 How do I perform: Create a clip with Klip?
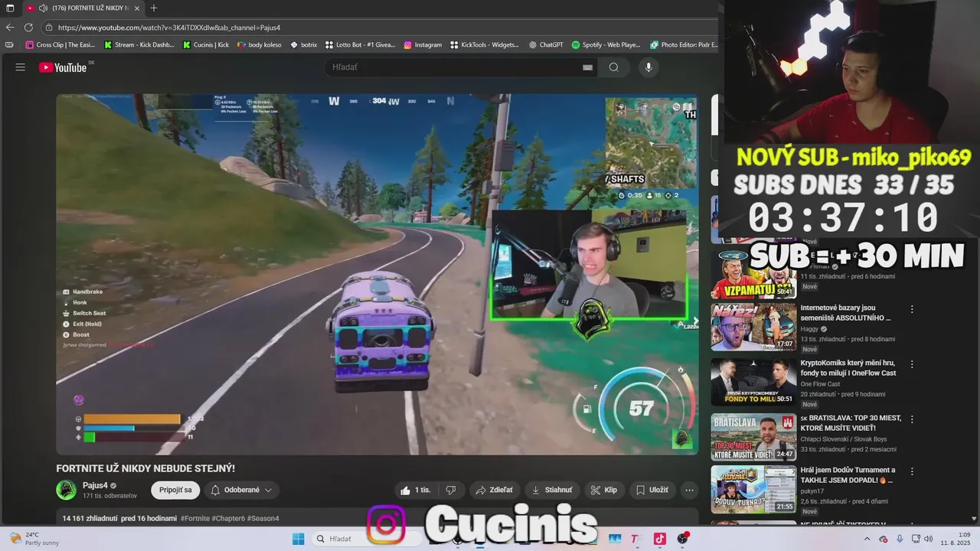tap(604, 490)
